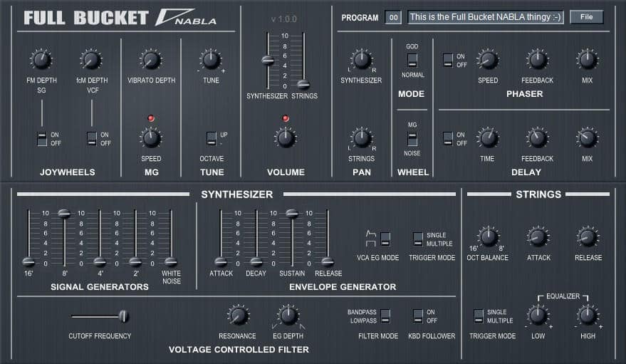Click the Synthesizer pan knob

(362, 60)
